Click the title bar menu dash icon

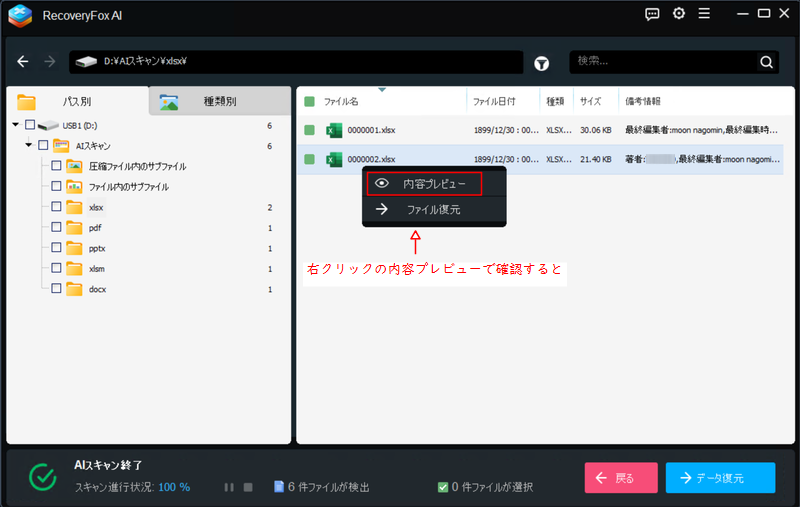coord(706,14)
